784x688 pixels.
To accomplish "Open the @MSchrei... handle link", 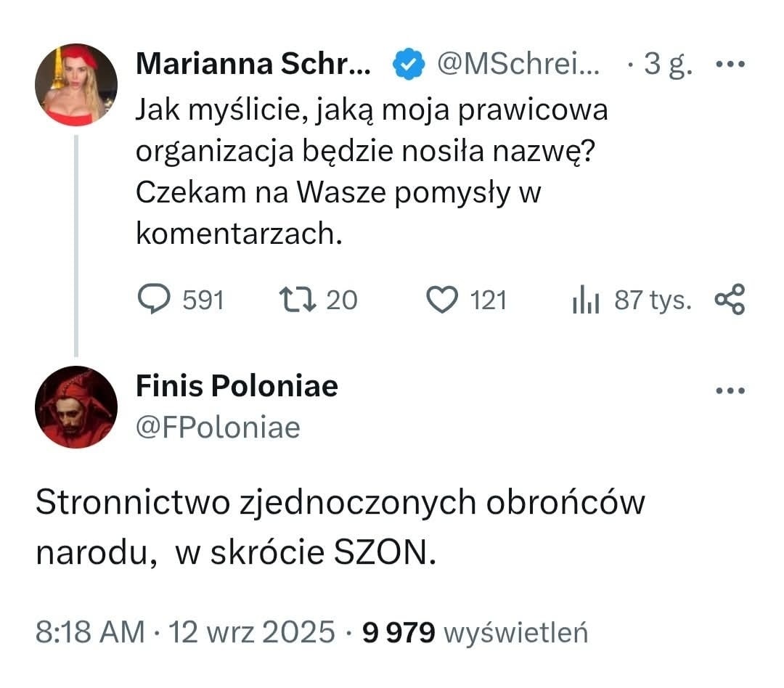I will 518,66.
